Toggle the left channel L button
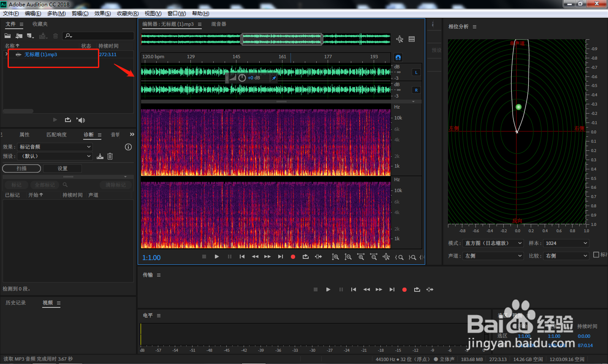 (416, 72)
